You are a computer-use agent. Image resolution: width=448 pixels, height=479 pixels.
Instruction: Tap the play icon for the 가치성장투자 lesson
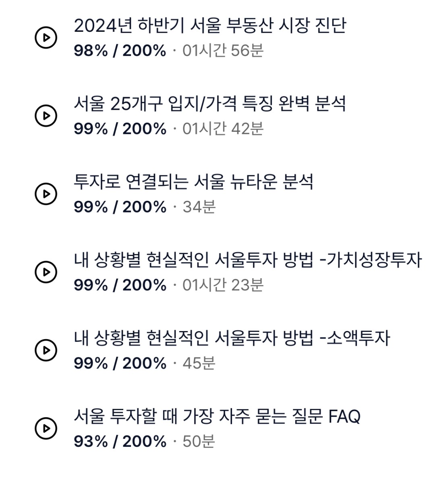[46, 272]
